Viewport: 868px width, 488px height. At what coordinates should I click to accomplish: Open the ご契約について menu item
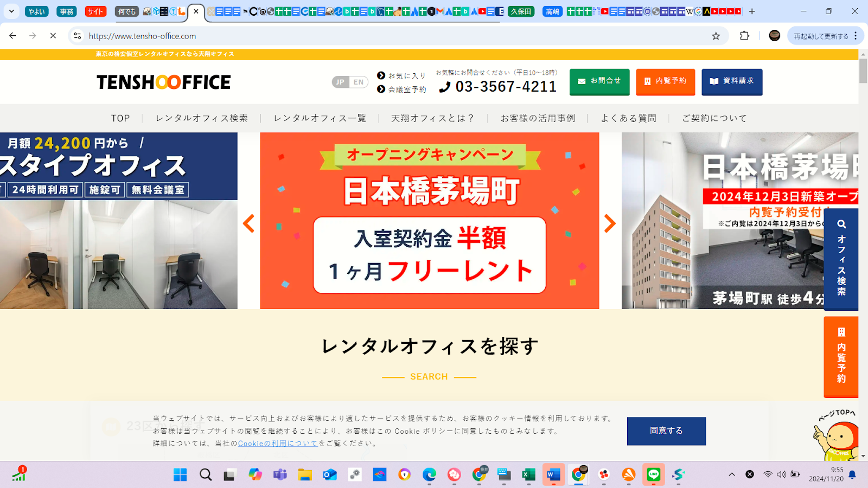[x=714, y=118]
